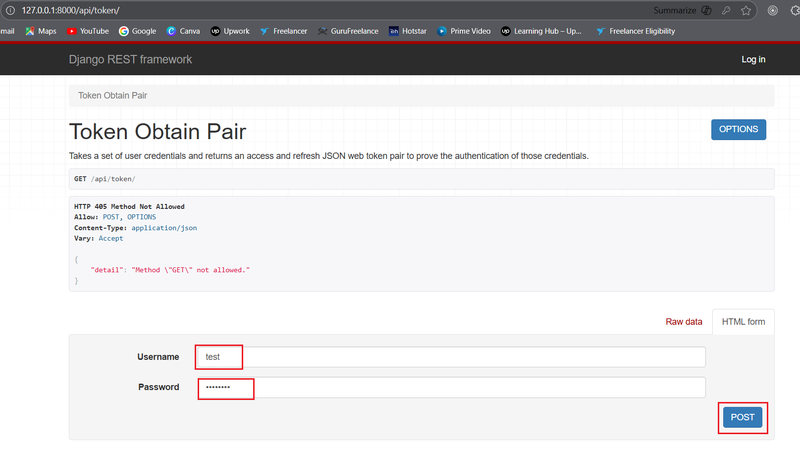The image size is (800, 449).
Task: Click the POST, OPTIONS allow header value
Action: pyautogui.click(x=129, y=217)
